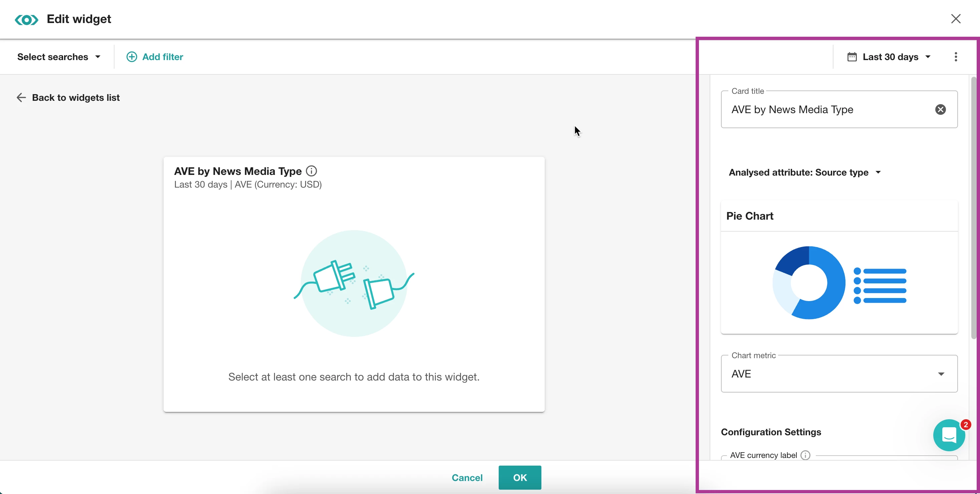Select the Pie Chart thumbnail
Viewport: 980px width, 494px height.
tap(838, 282)
